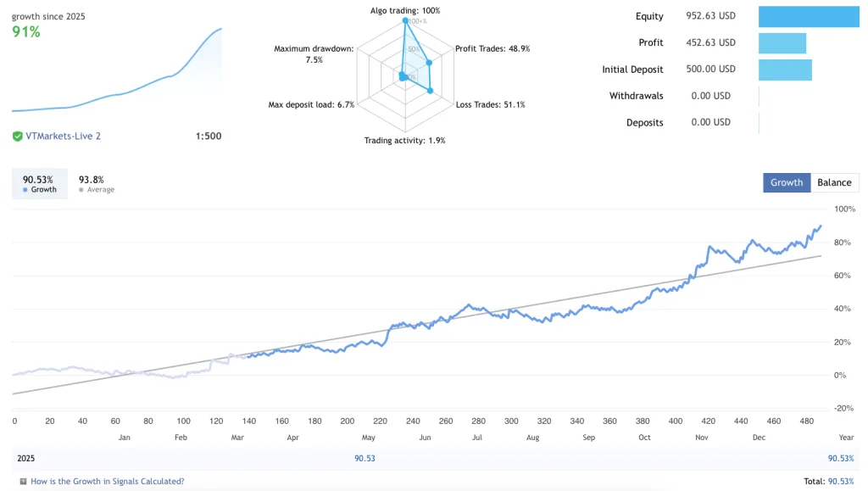The image size is (868, 491).
Task: Click the Initial Deposit bar
Action: click(785, 70)
